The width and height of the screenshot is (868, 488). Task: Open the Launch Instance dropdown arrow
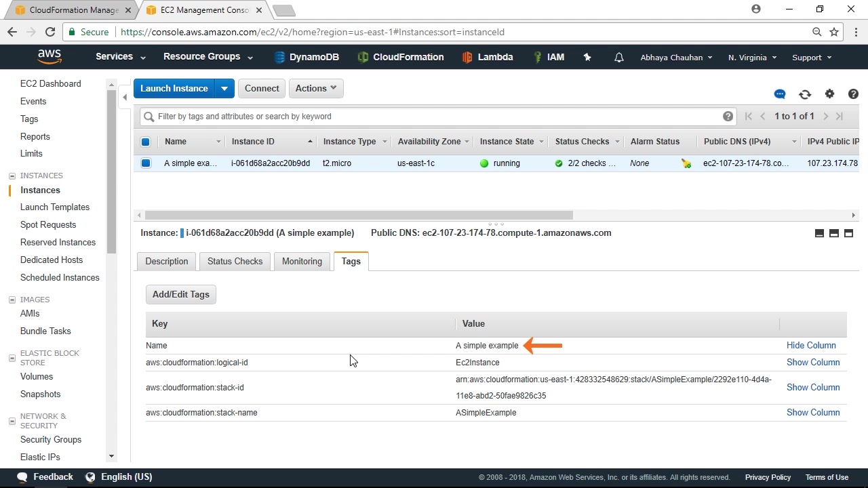[x=224, y=89]
